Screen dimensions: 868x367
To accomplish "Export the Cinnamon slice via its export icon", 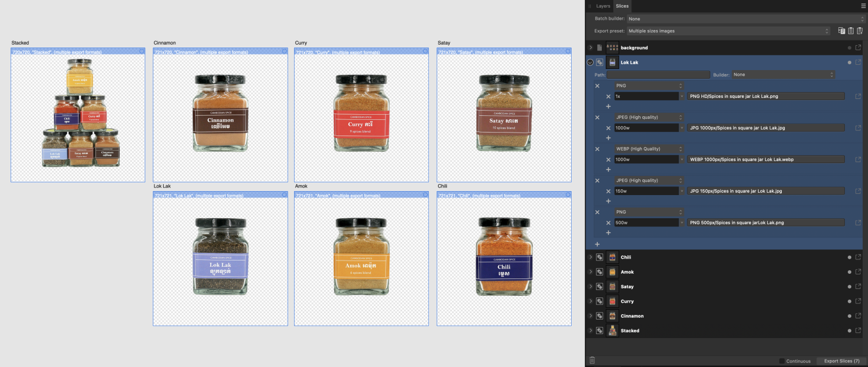I will point(858,316).
